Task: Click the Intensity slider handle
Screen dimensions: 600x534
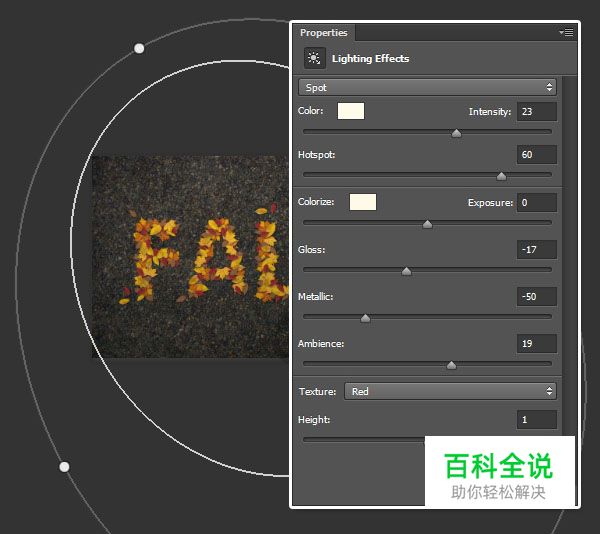Action: click(x=456, y=133)
